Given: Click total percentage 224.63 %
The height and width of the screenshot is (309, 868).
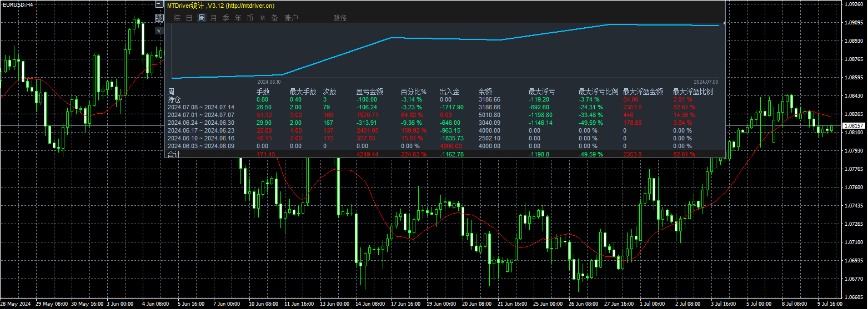Looking at the screenshot, I should pos(413,154).
